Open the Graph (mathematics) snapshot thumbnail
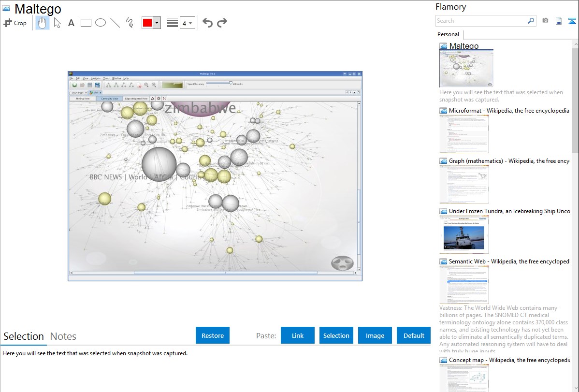Screen dimensions: 579x392 (x=464, y=184)
